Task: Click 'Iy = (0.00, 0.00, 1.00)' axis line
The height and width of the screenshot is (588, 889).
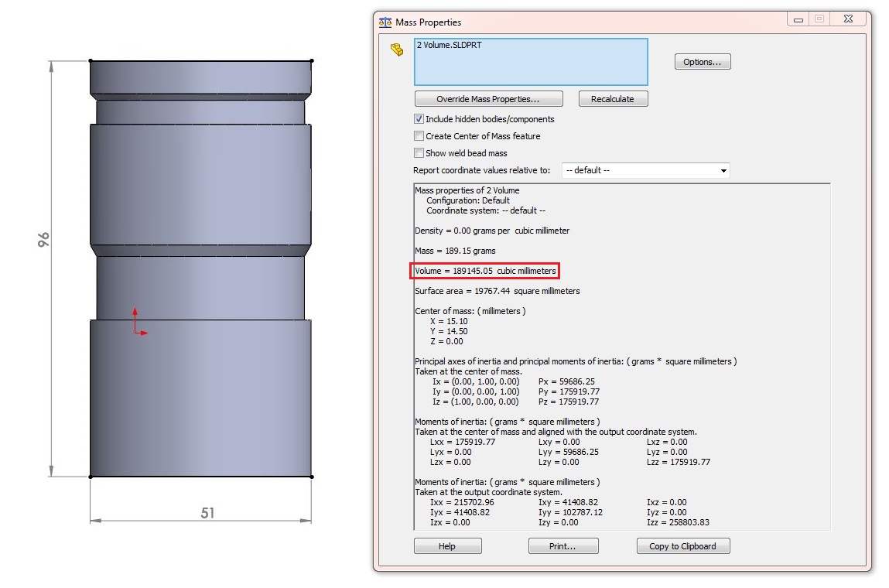Action: pos(476,391)
